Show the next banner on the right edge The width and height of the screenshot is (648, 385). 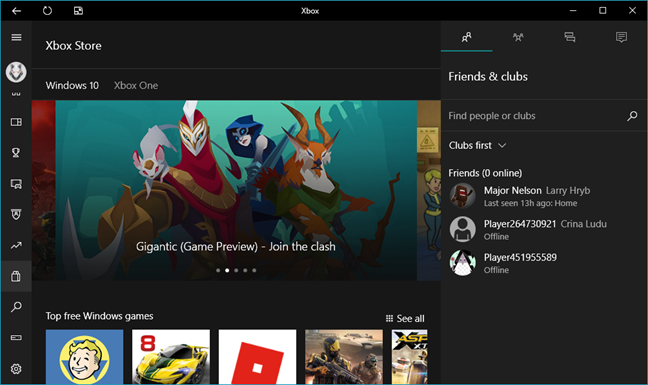429,190
